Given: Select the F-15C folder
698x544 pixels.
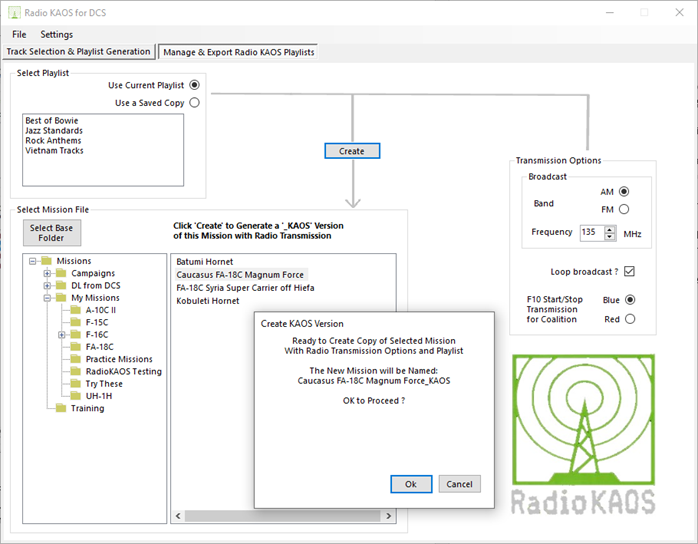Looking at the screenshot, I should [97, 322].
